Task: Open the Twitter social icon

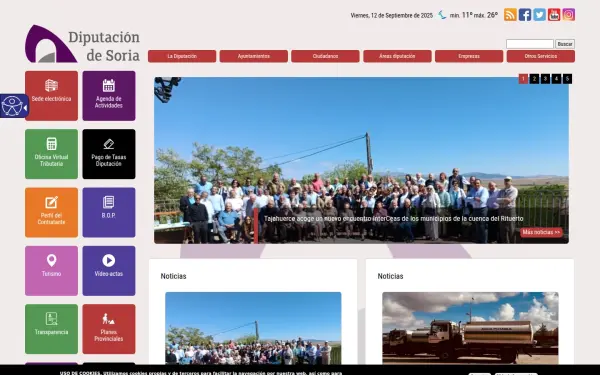Action: pos(539,15)
